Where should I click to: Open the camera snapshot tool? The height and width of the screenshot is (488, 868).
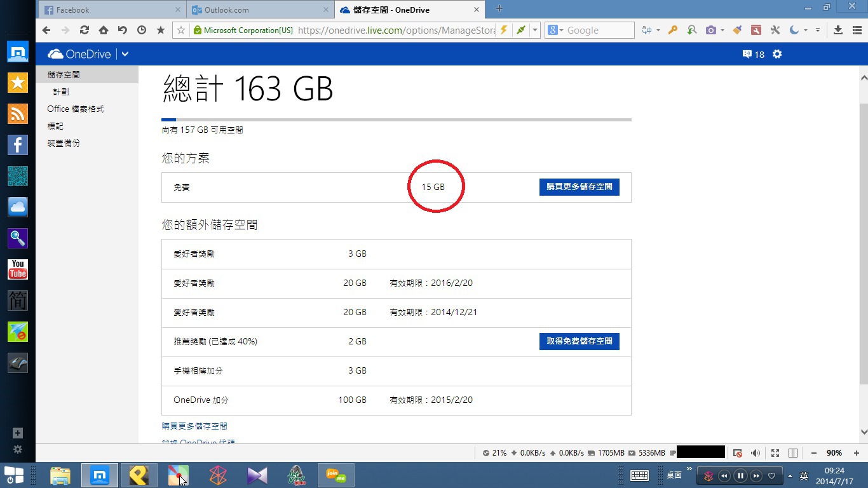pyautogui.click(x=711, y=30)
